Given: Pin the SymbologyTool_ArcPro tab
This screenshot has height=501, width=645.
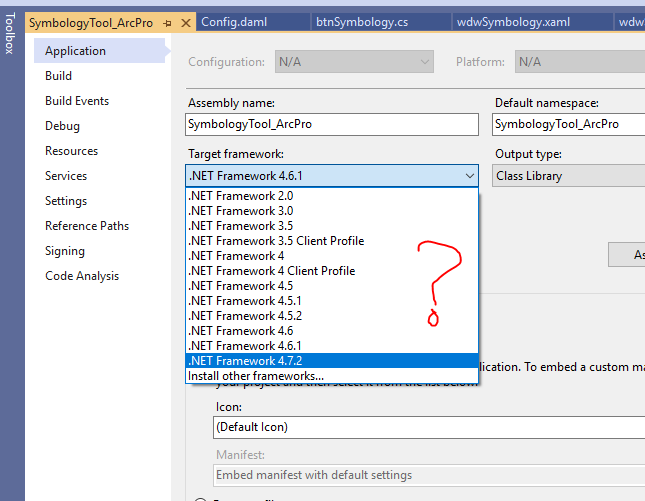Looking at the screenshot, I should (167, 23).
